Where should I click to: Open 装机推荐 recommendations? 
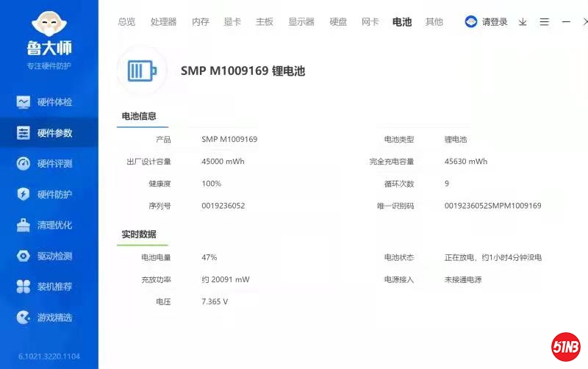pos(49,287)
